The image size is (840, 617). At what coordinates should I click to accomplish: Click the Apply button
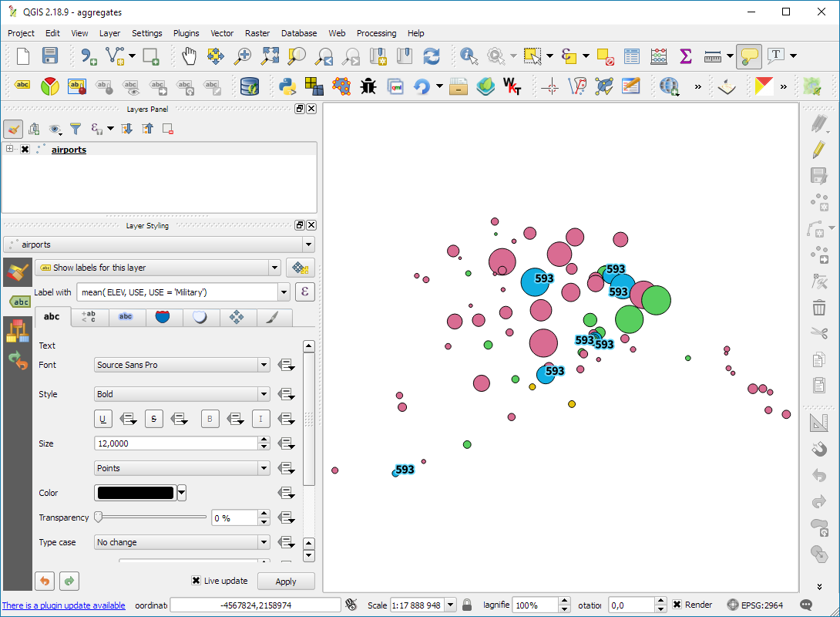tap(286, 582)
